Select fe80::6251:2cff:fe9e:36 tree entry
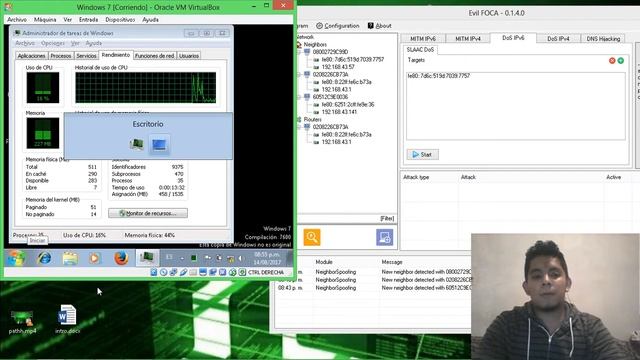Viewport: 640px width, 360px height. click(x=348, y=104)
